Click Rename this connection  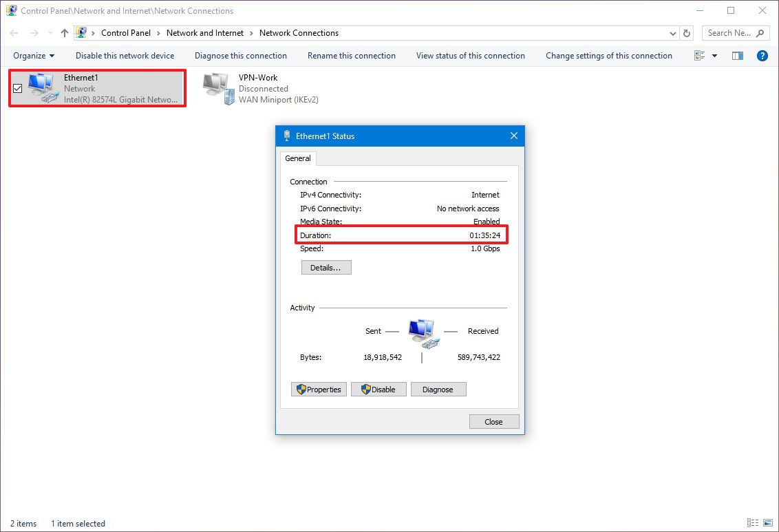click(x=352, y=56)
